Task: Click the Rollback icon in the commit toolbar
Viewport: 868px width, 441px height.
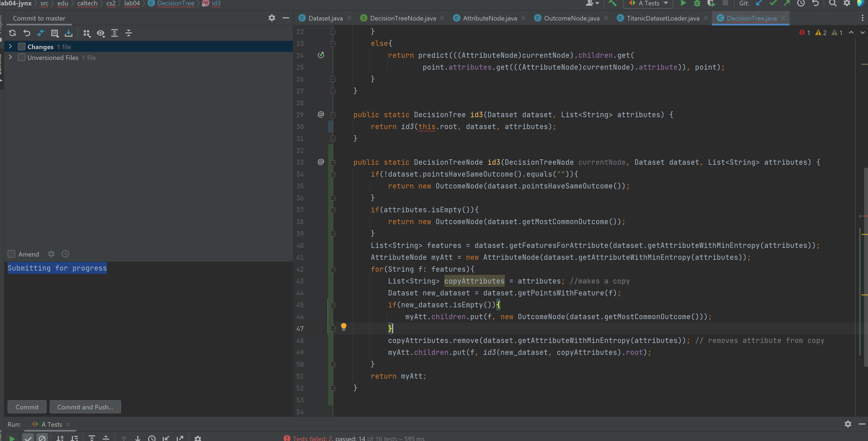Action: coord(27,33)
